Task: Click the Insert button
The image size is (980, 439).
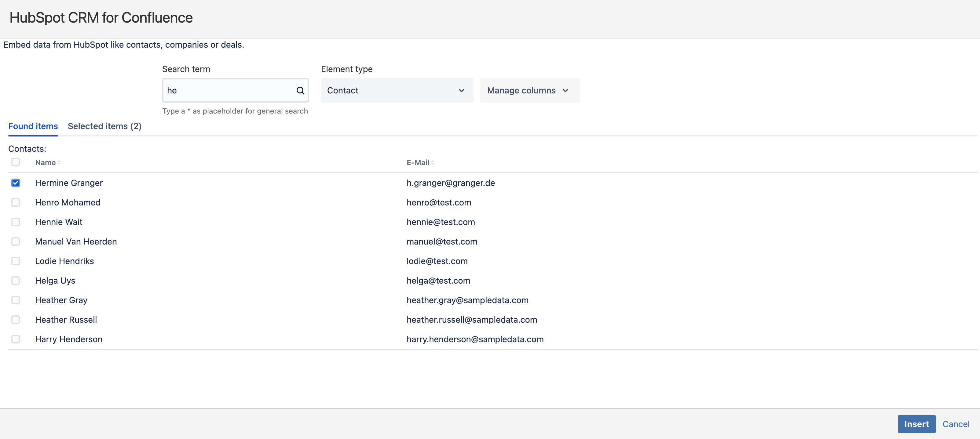Action: pyautogui.click(x=916, y=424)
